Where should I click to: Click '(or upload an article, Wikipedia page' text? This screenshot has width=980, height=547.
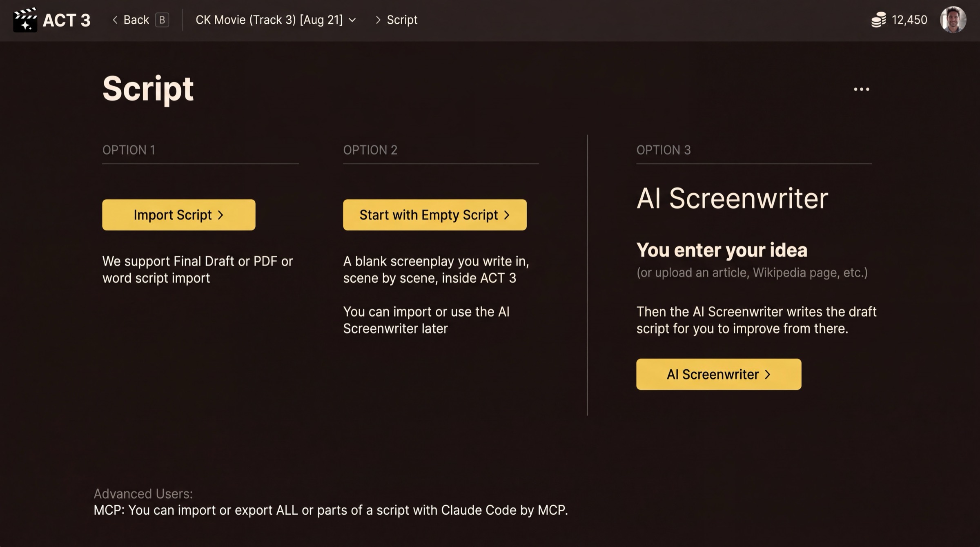click(x=752, y=272)
